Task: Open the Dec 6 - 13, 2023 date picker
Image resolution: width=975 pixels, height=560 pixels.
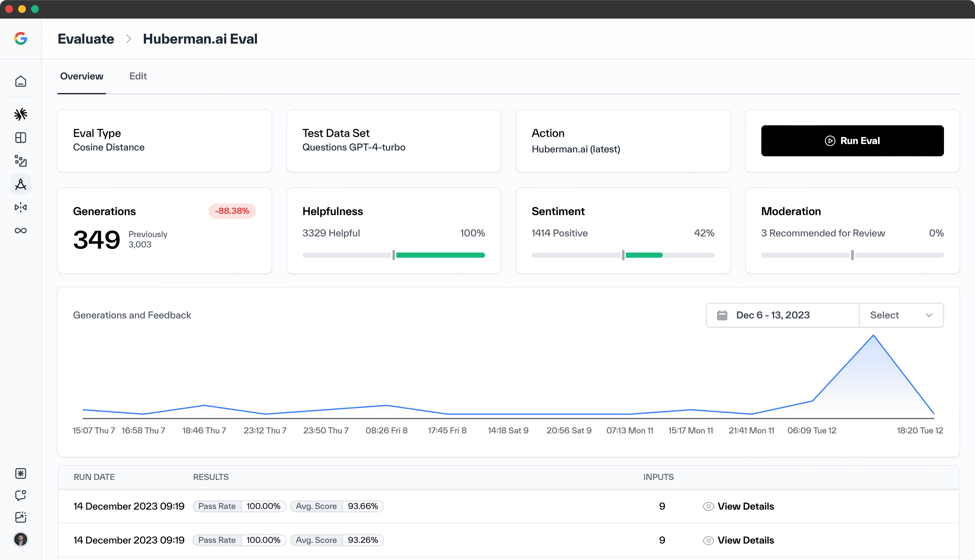Action: pyautogui.click(x=782, y=315)
